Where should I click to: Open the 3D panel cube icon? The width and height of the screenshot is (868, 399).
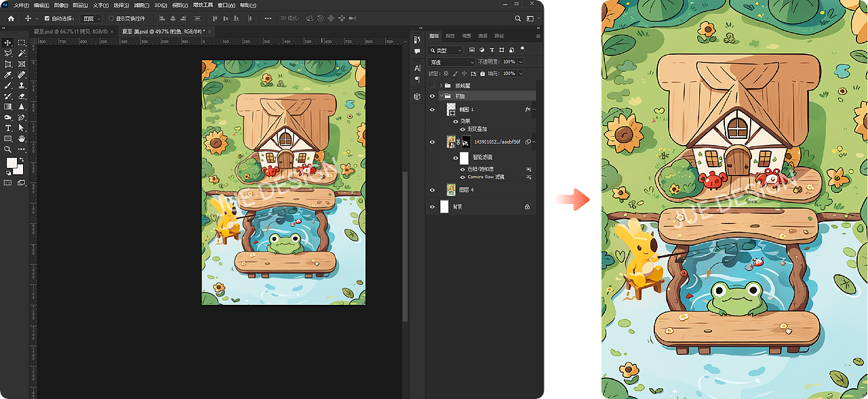pos(417,97)
